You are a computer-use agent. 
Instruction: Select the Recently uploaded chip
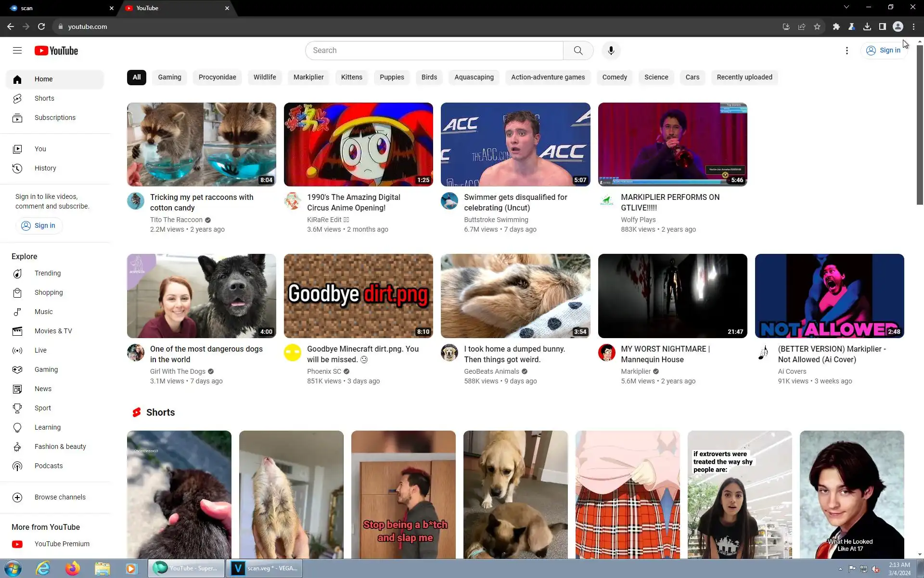pos(744,77)
